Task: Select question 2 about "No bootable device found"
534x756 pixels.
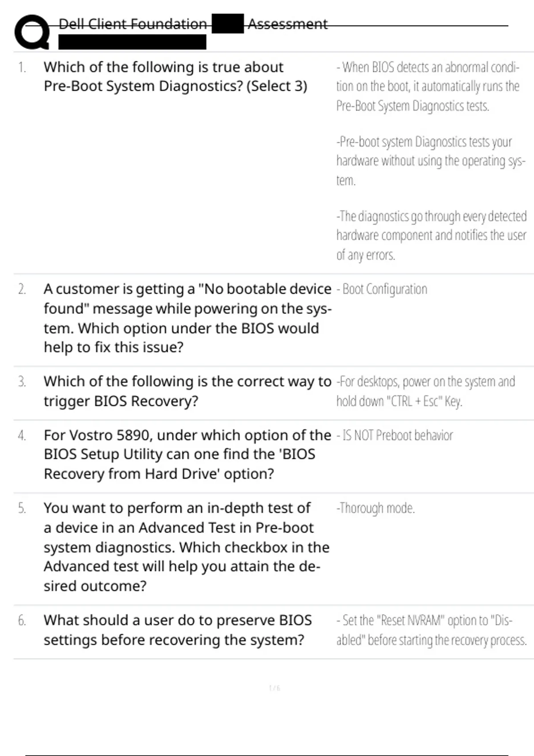Action: click(x=187, y=318)
